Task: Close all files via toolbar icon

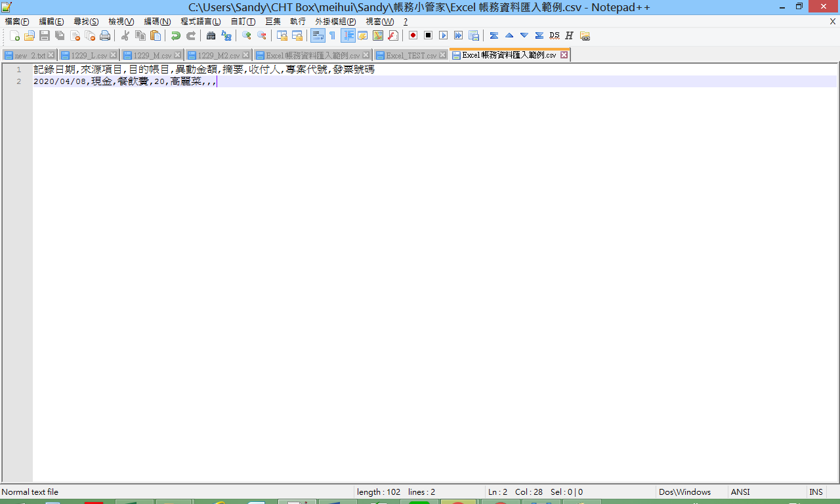Action: click(x=90, y=35)
